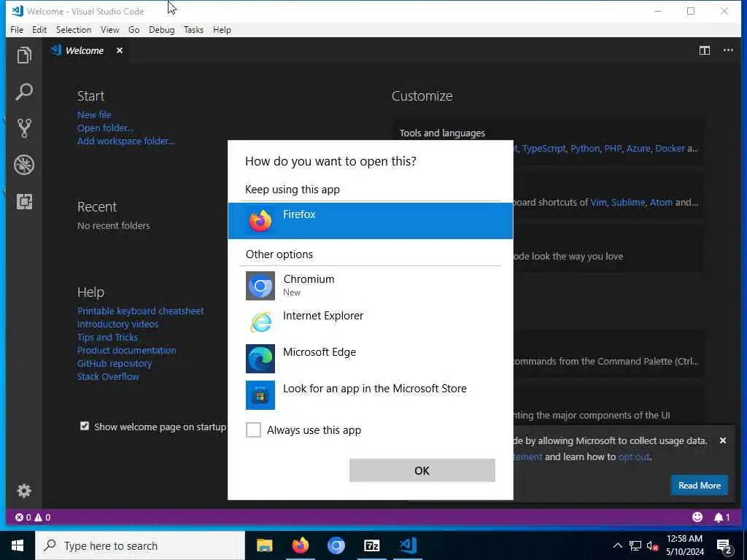The height and width of the screenshot is (560, 747).
Task: Open the Tasks menu
Action: (x=193, y=29)
